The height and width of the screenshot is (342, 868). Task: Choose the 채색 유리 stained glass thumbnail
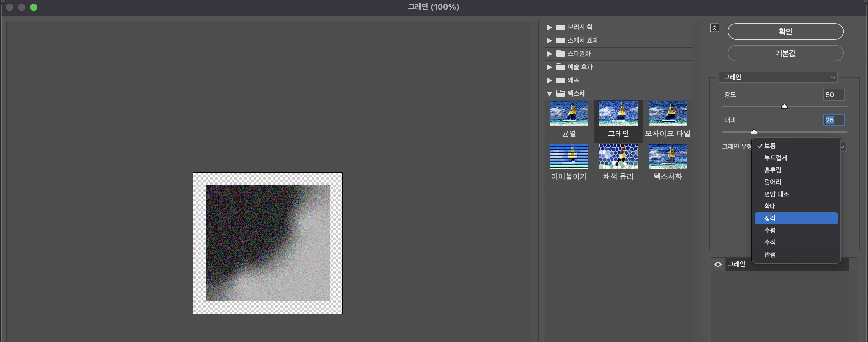click(618, 156)
